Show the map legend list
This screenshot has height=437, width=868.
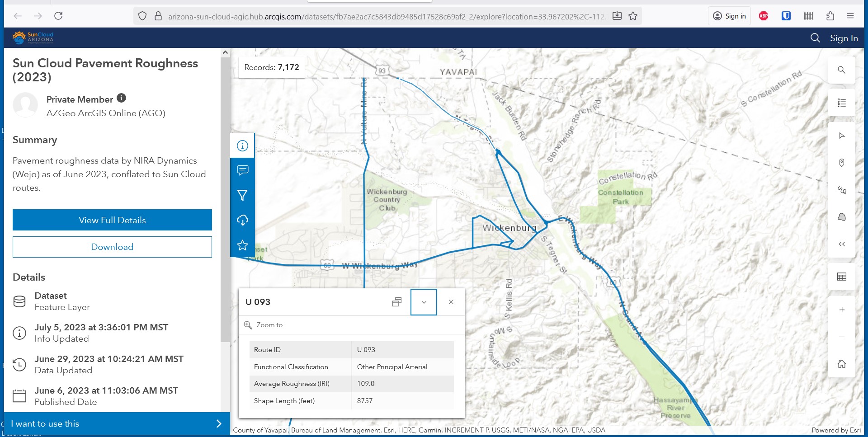(841, 103)
